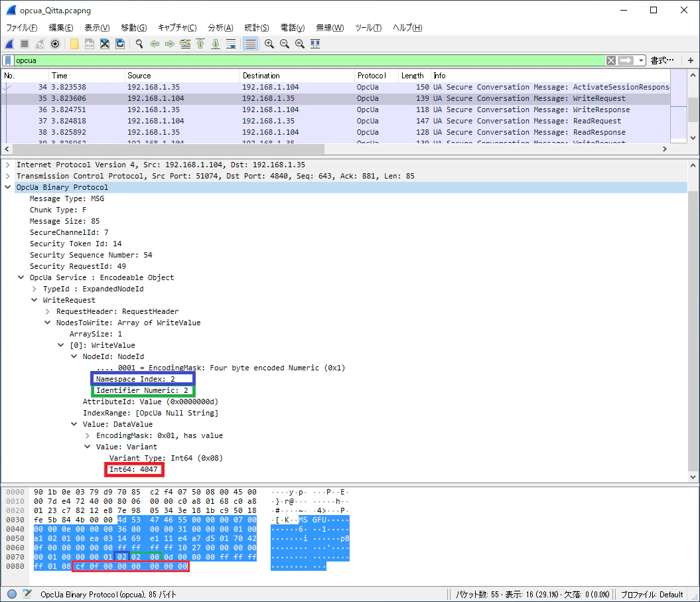The image size is (700, 602).
Task: Reload the capture file icon
Action: pos(120,44)
